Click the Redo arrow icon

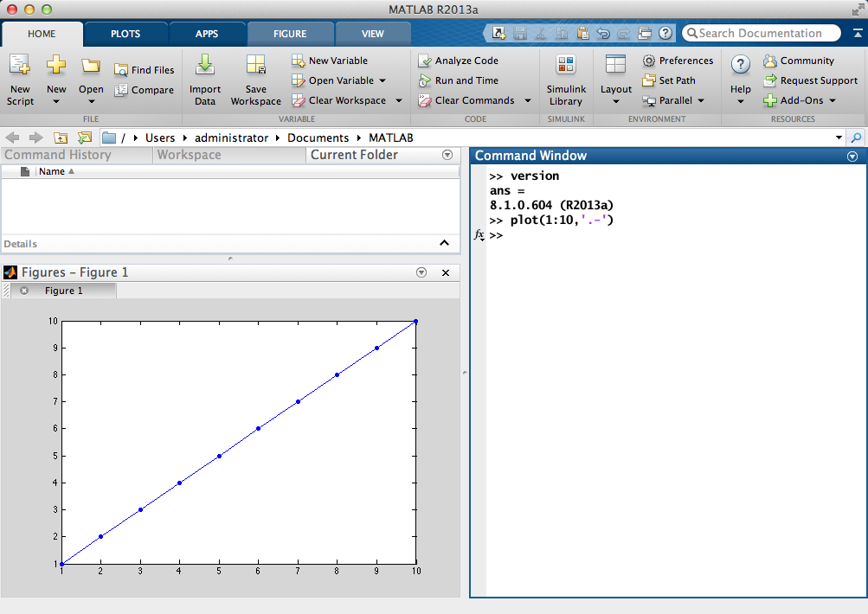[x=624, y=33]
